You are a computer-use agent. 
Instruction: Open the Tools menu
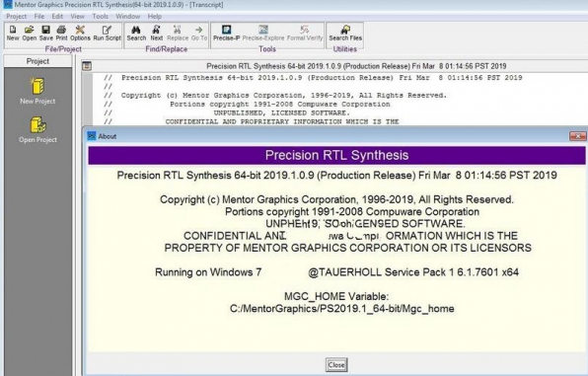pos(100,17)
